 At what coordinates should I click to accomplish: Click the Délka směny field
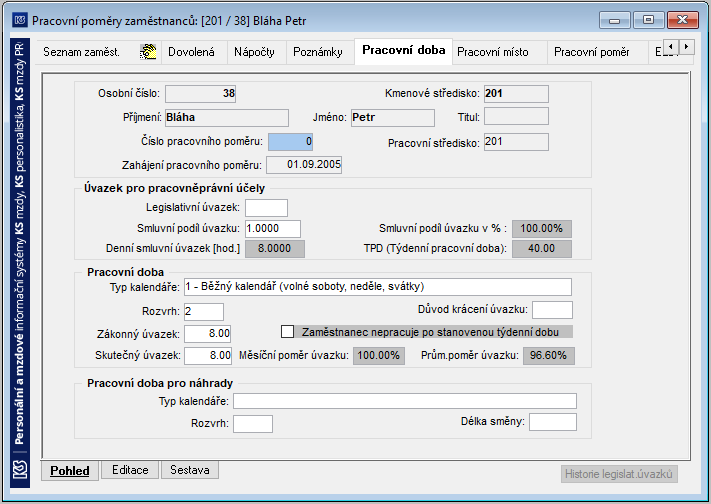pos(553,422)
